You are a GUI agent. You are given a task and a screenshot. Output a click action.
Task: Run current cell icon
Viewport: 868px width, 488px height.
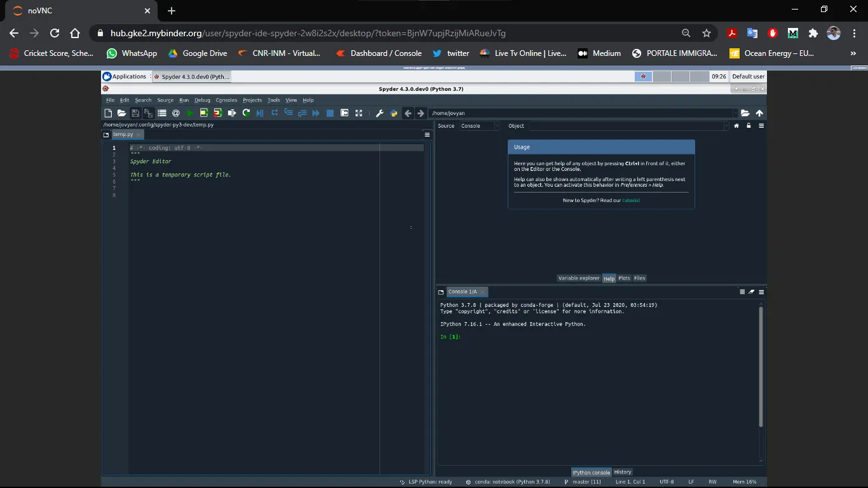[x=204, y=113]
